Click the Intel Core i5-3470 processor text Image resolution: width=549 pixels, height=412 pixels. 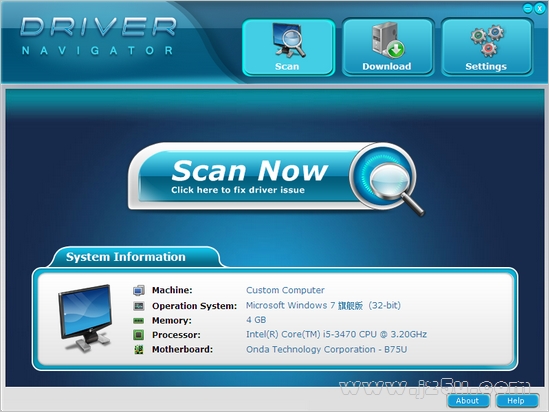pyautogui.click(x=336, y=335)
